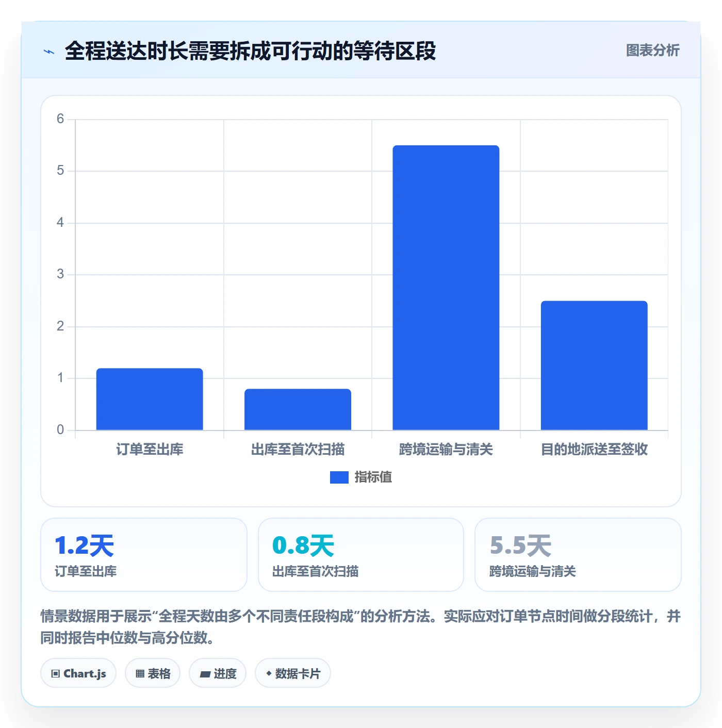
Task: Select the 跨境运输与清关 bar in the chart
Action: [x=446, y=288]
